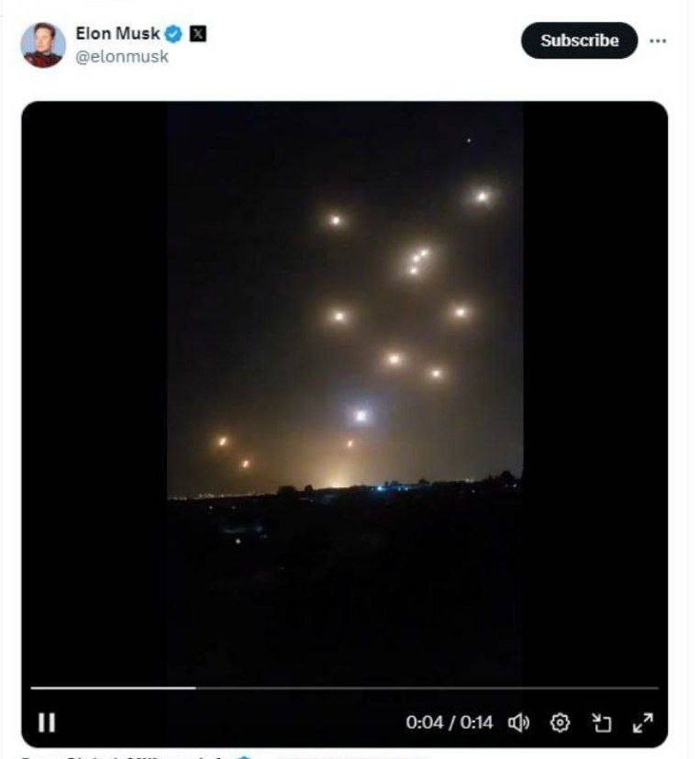Open the video settings gear
The width and height of the screenshot is (700, 759).
[559, 722]
